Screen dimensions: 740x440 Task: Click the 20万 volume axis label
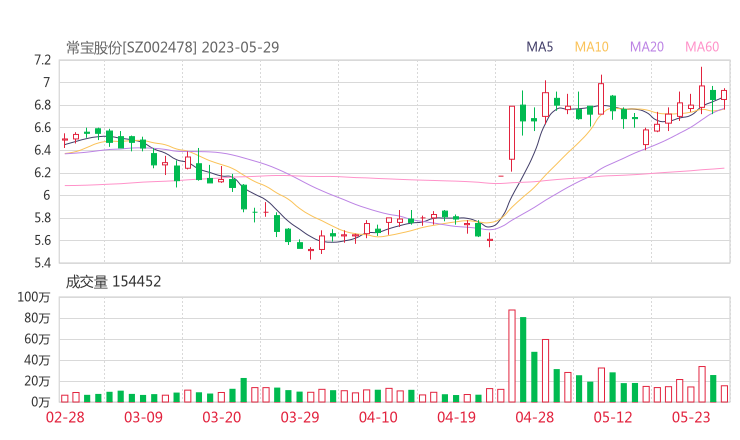click(37, 381)
